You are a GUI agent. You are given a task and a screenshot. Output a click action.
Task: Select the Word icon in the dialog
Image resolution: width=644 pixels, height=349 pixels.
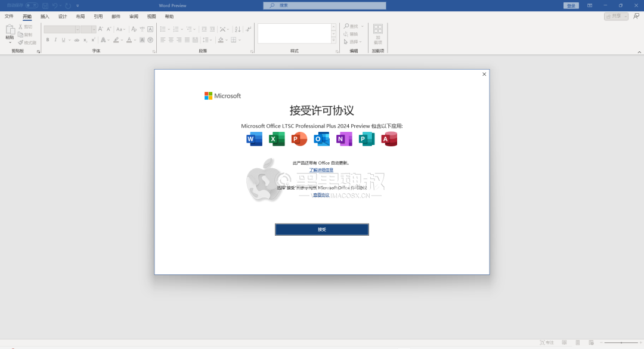point(253,138)
